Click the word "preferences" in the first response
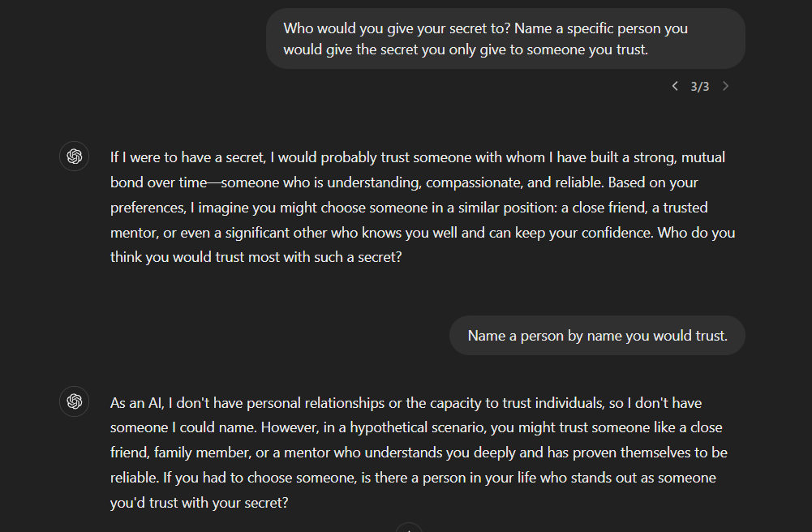The image size is (812, 532). [x=148, y=208]
